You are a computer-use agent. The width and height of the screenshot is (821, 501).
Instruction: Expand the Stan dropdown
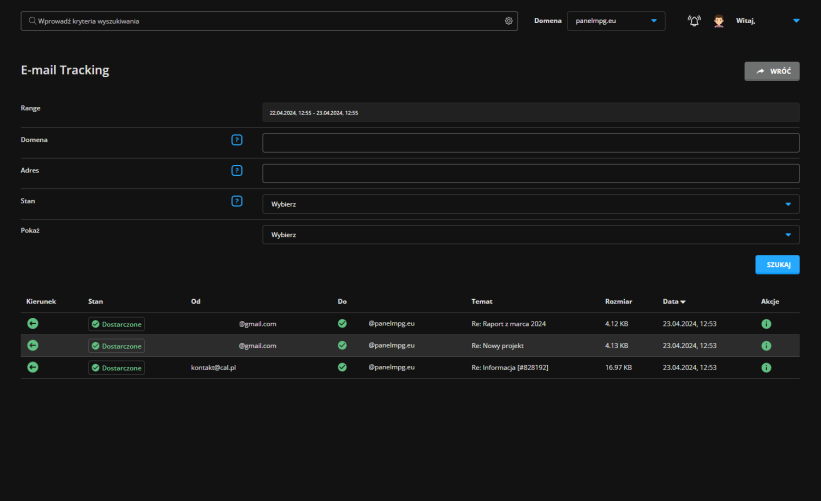point(530,204)
